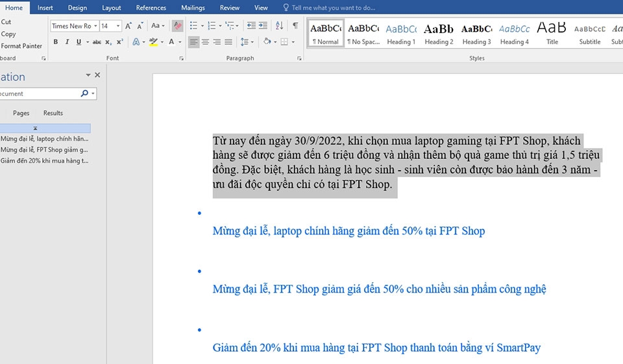Open the Bullets library dropdown arrow
Viewport: 623px width, 364px height.
coord(202,26)
